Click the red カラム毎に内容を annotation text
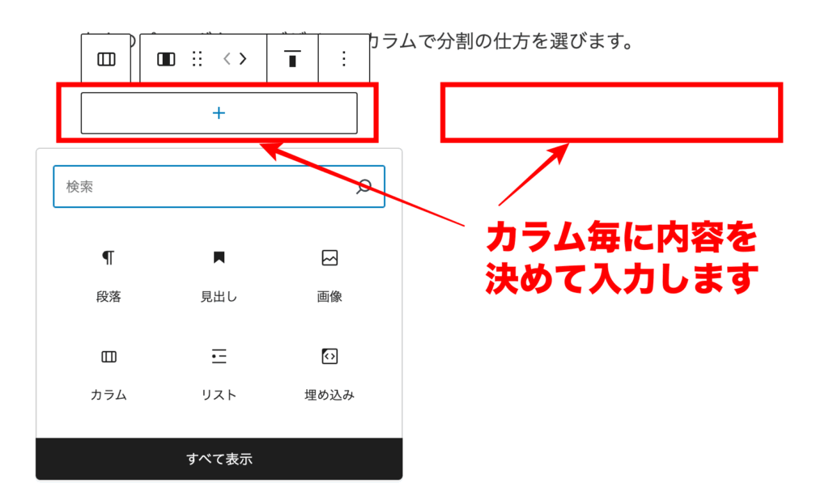Screen dimensions: 829x504 click(622, 239)
